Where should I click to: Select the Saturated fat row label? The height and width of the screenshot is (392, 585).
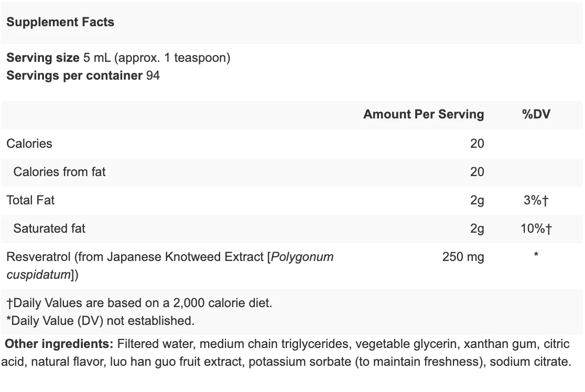49,228
